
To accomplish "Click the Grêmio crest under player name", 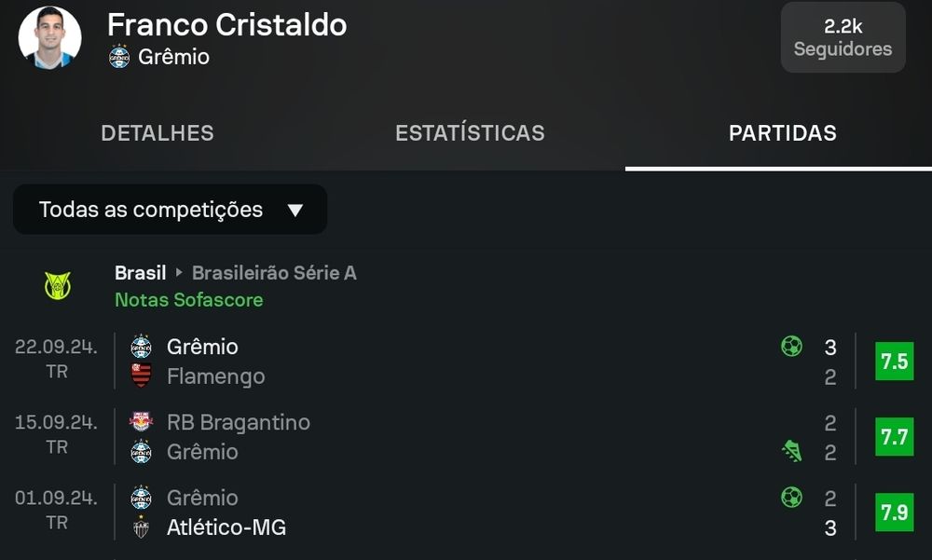I will point(119,57).
